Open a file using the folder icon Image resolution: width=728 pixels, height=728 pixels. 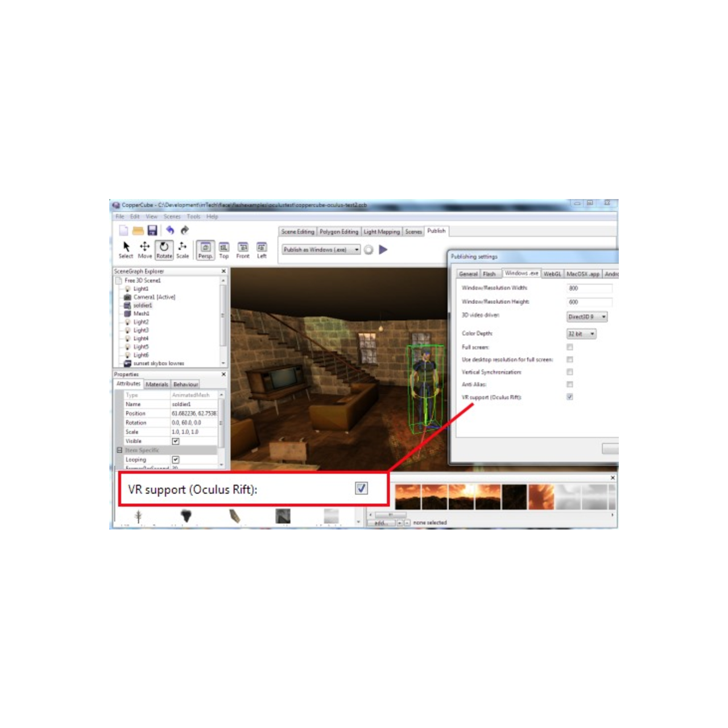138,229
